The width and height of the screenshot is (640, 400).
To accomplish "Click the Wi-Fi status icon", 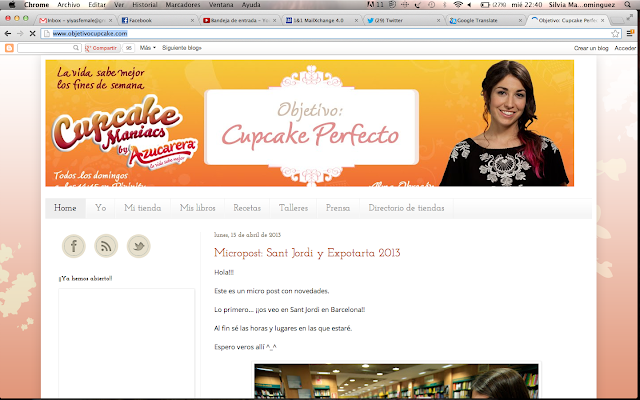I will tap(458, 5).
